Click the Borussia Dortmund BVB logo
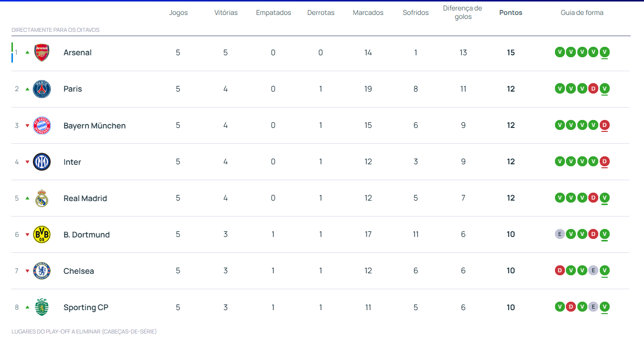The height and width of the screenshot is (337, 644). click(42, 234)
